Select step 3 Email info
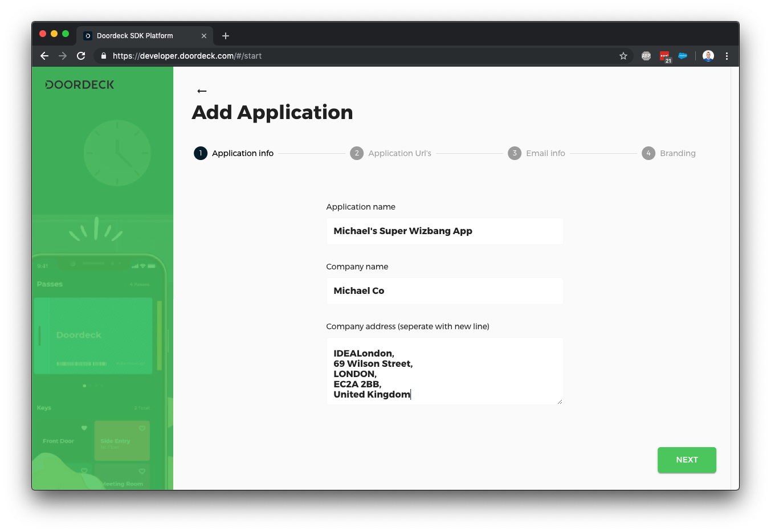Image resolution: width=771 pixels, height=532 pixels. (514, 153)
